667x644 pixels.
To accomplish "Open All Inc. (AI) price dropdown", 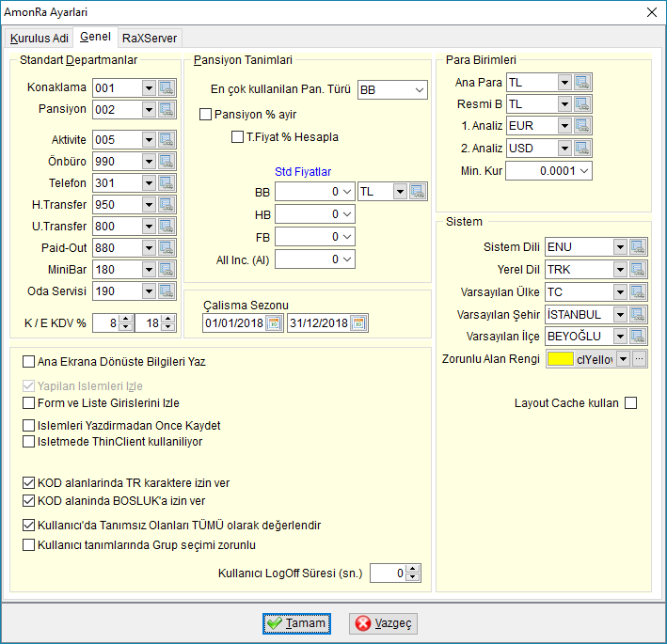I will point(347,259).
